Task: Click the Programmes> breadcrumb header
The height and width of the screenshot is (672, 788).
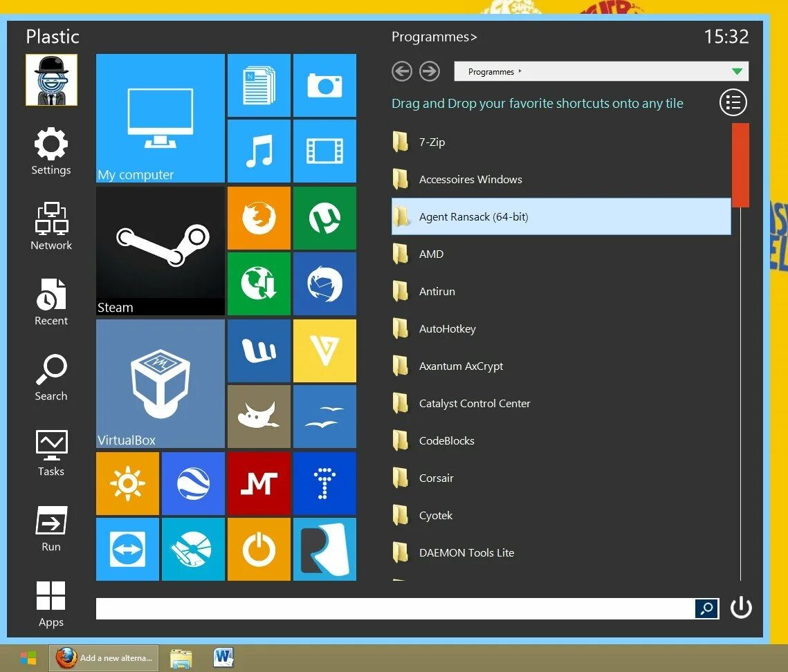Action: pyautogui.click(x=434, y=37)
